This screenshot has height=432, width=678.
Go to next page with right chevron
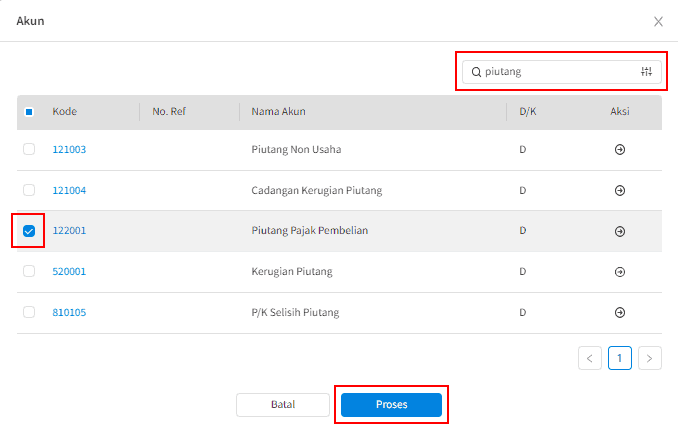coord(650,358)
